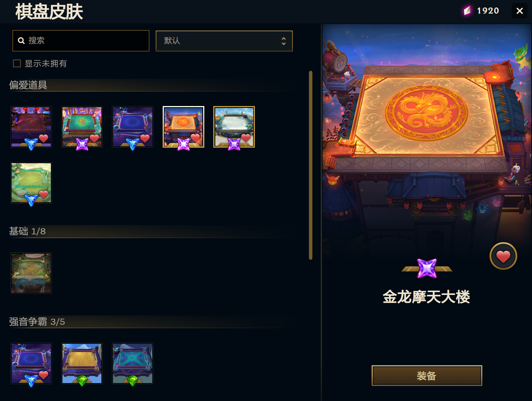Pick the yellow stage arena in 强音争霸
532x401 pixels.
coord(82,363)
